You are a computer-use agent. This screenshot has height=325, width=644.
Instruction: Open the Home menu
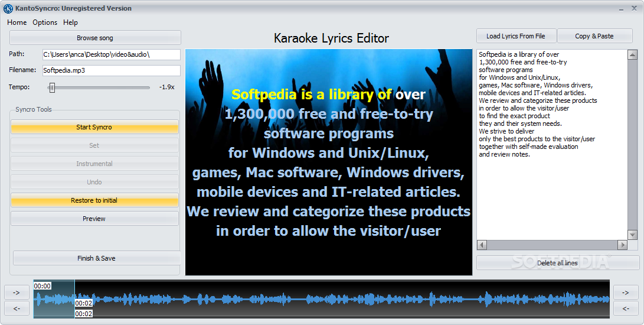17,22
